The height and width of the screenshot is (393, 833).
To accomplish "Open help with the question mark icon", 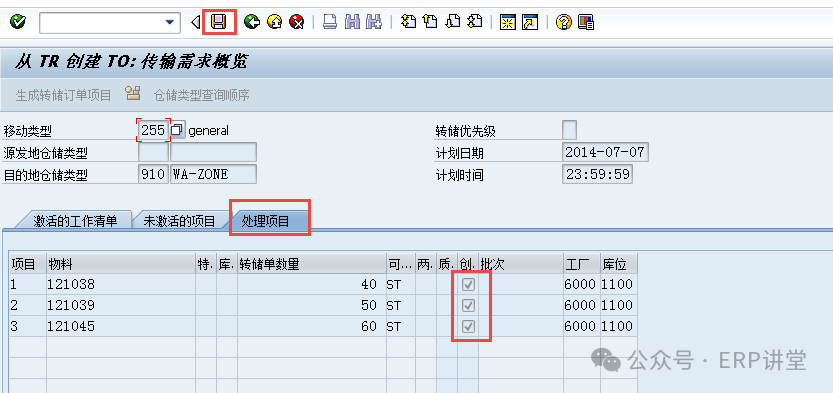I will 564,22.
